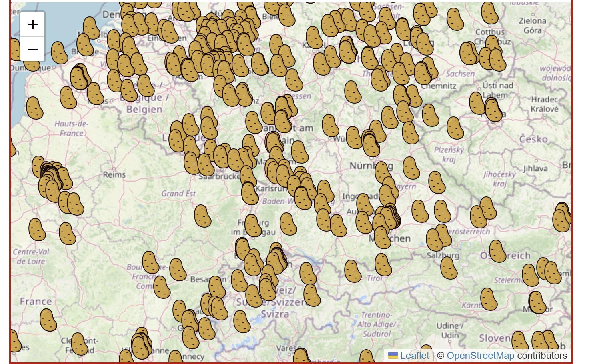This screenshot has height=364, width=597.
Task: Select the potato marker right of Freiburg im Breisgau
Action: coord(288,224)
